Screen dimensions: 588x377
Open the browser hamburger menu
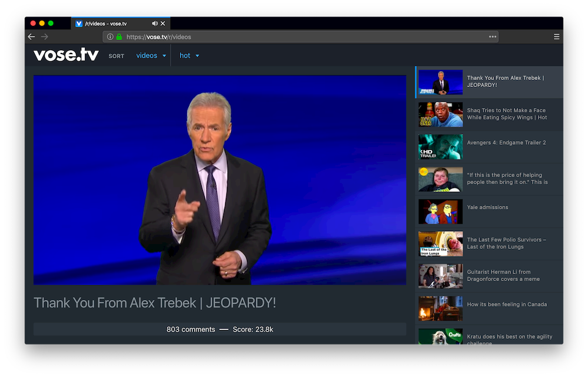(x=556, y=37)
